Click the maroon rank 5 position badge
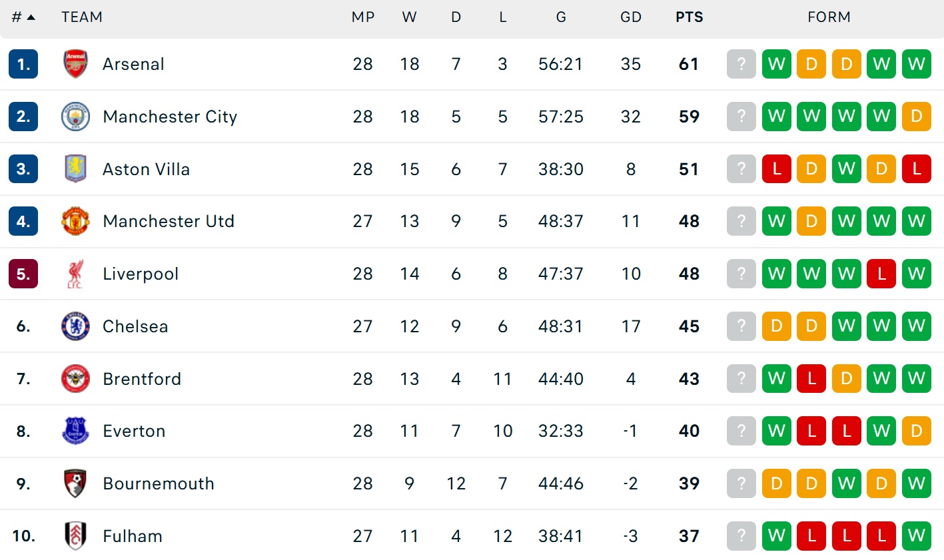 [23, 274]
